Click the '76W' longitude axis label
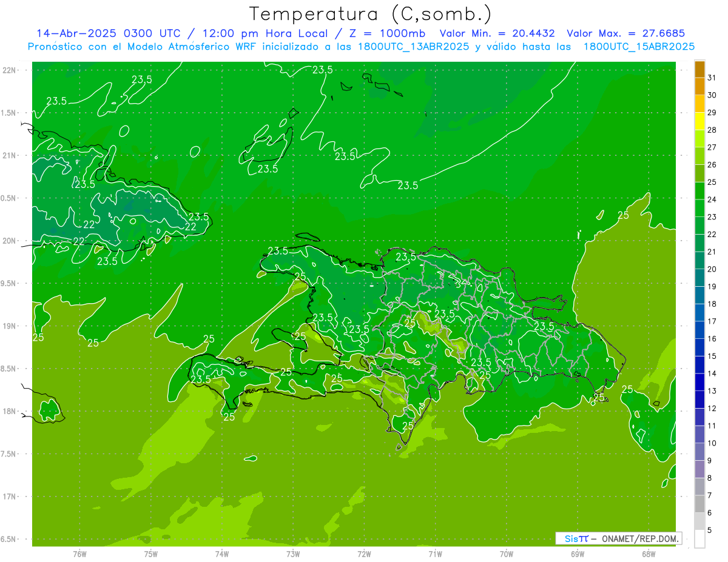The width and height of the screenshot is (728, 562). coord(79,554)
